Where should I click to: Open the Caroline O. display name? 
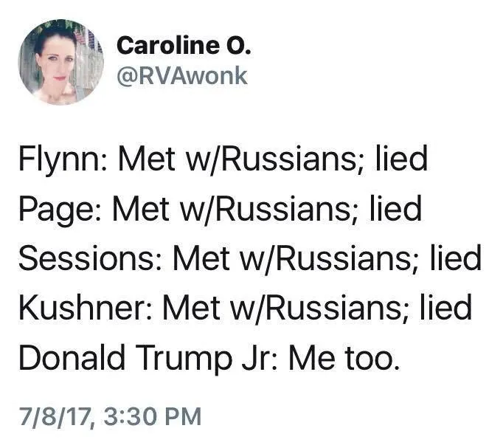[184, 46]
